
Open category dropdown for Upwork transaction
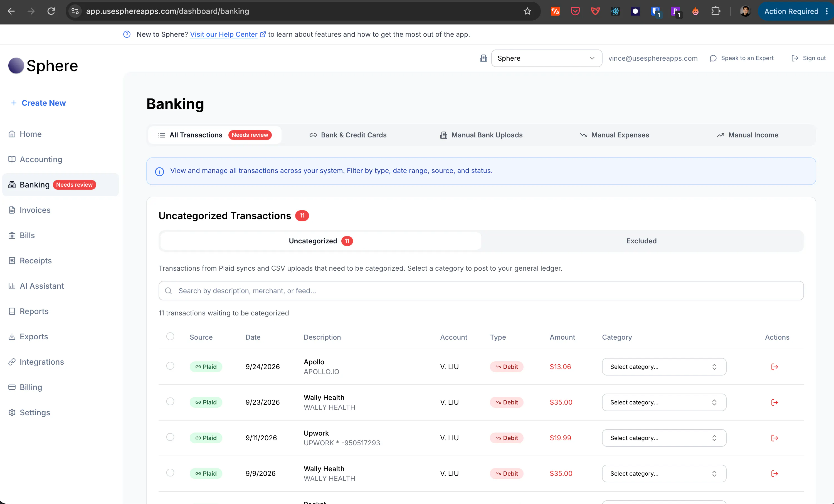tap(664, 438)
